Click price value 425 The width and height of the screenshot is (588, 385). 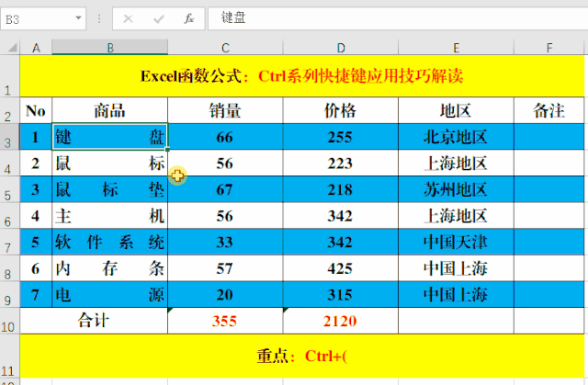click(341, 268)
